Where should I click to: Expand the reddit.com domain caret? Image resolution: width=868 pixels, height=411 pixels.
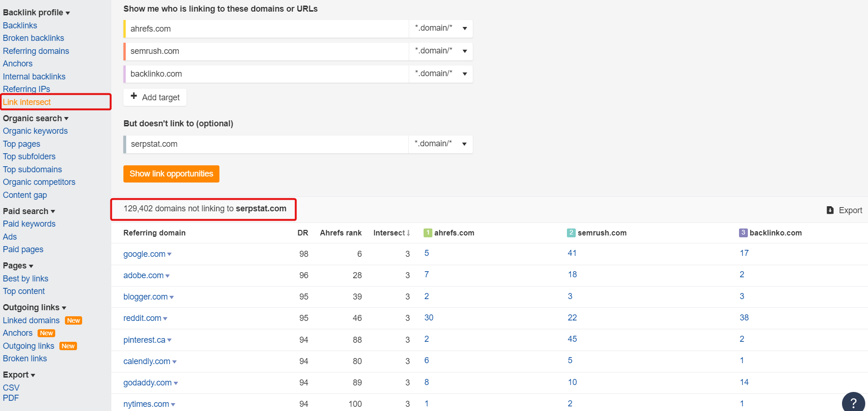click(x=165, y=319)
